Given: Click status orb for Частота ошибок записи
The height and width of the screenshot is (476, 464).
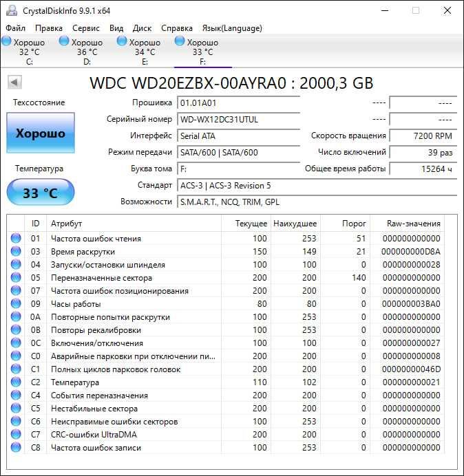Looking at the screenshot, I should [16, 447].
